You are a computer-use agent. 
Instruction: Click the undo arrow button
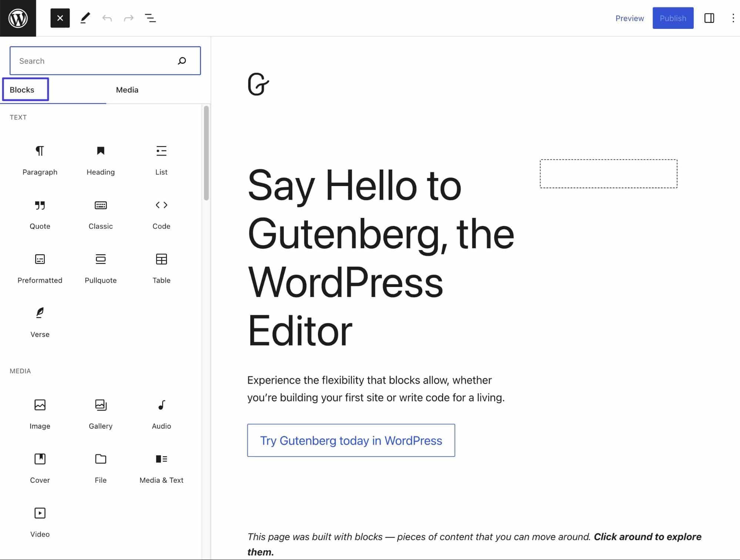click(x=106, y=18)
